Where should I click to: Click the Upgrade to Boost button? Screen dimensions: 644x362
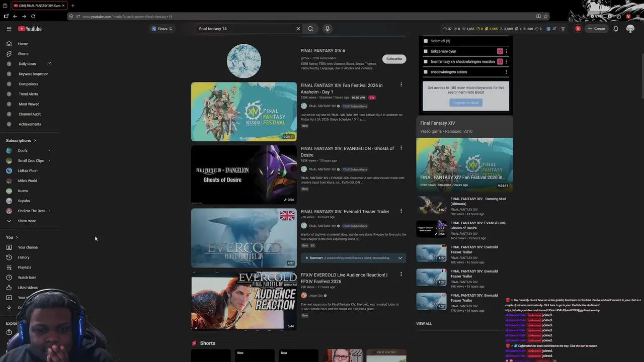click(466, 103)
